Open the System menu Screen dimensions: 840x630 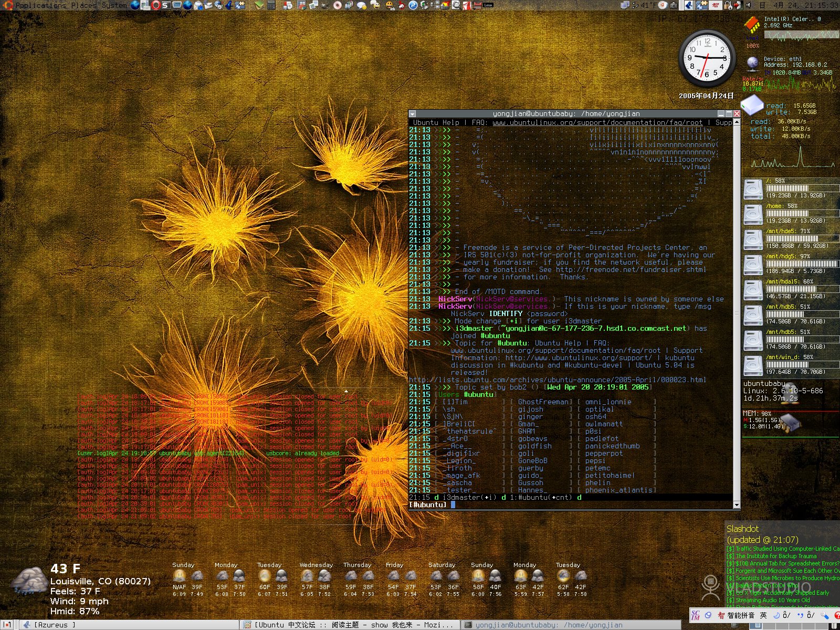114,5
